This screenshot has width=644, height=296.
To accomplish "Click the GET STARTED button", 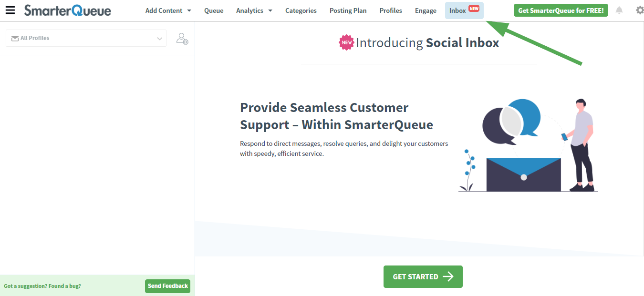I will click(423, 276).
